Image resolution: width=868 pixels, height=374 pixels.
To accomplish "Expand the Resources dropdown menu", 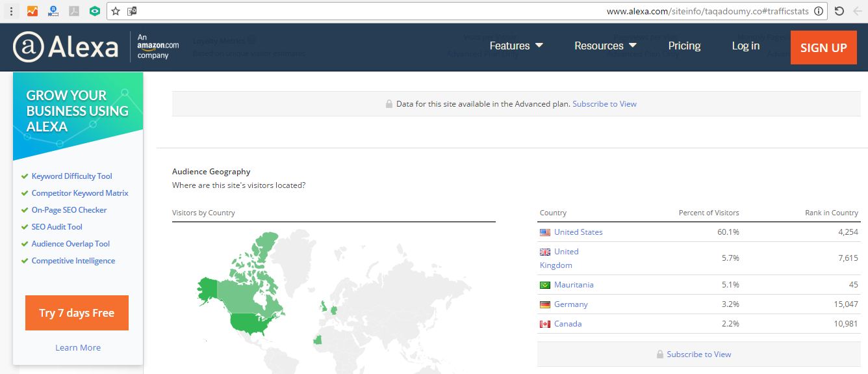I will 606,46.
